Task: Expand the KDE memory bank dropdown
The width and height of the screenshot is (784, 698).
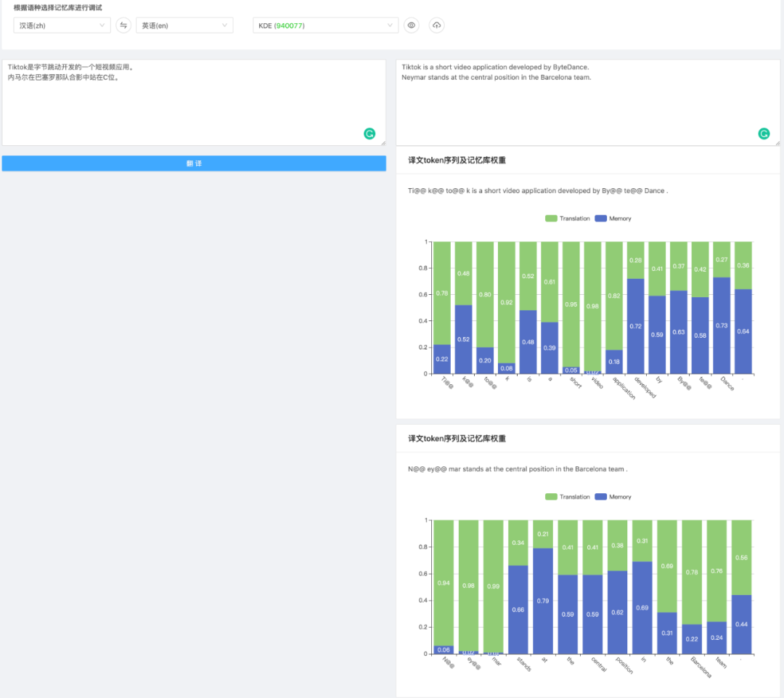Action: tap(325, 25)
